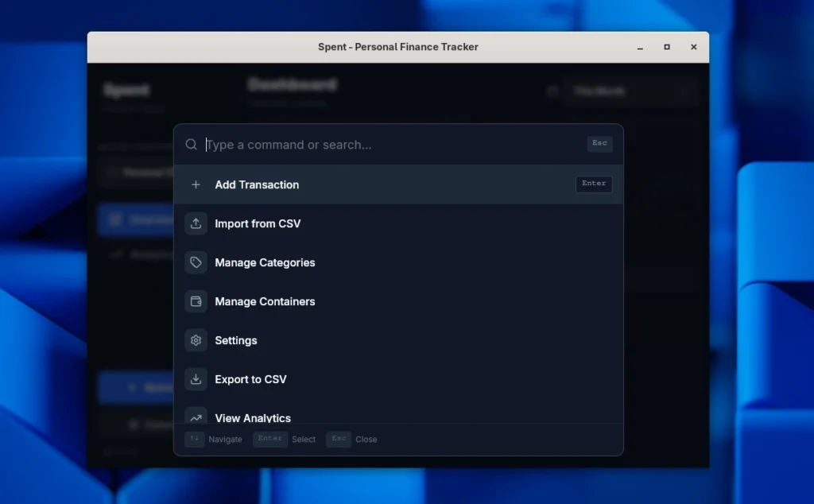Click the gear icon beside Settings
Screen dimensions: 814x504
(x=196, y=340)
